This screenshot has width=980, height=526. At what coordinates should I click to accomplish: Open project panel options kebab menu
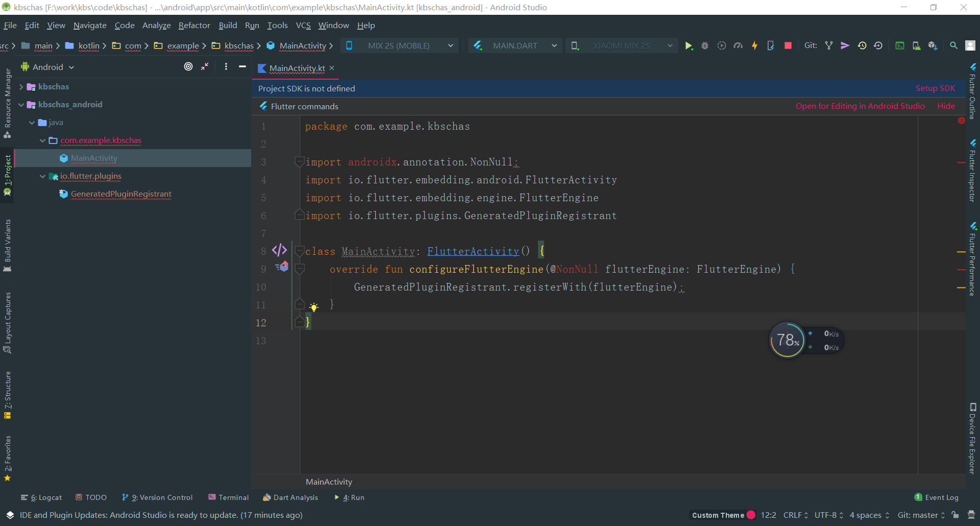click(226, 67)
